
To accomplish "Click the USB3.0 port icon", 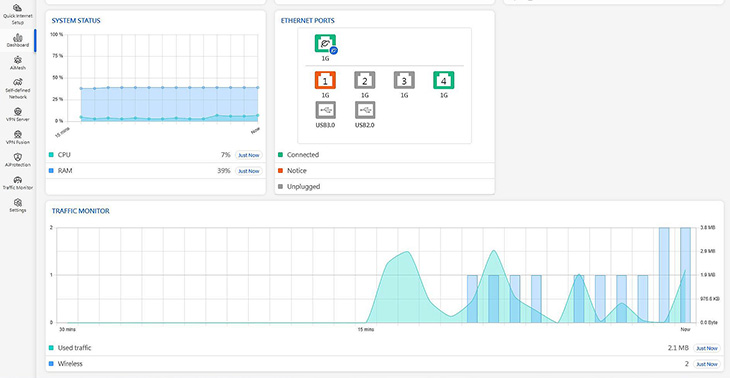I will coord(325,110).
